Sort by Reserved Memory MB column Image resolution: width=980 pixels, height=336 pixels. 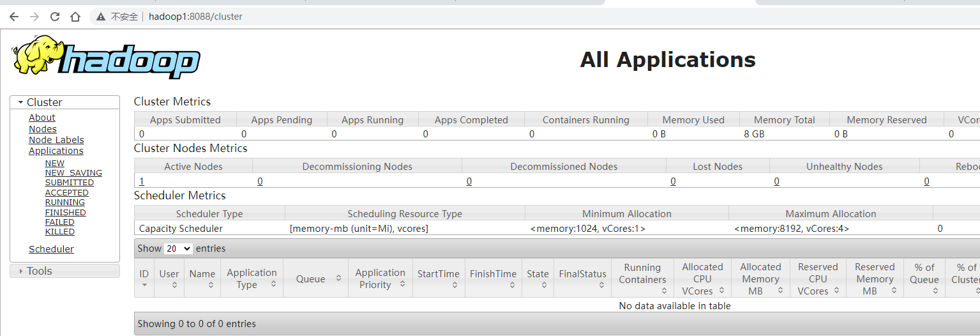[x=875, y=279]
